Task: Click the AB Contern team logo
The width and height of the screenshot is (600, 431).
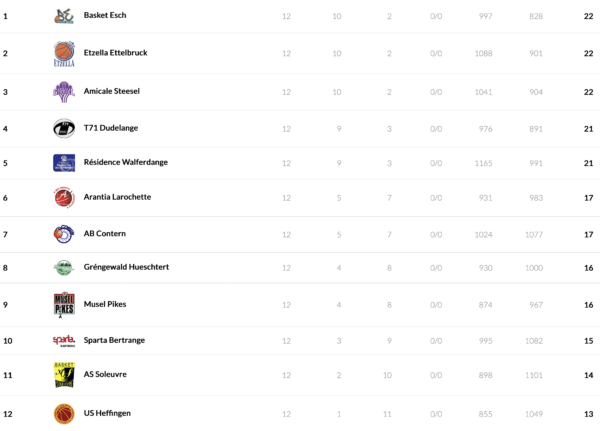Action: 64,234
